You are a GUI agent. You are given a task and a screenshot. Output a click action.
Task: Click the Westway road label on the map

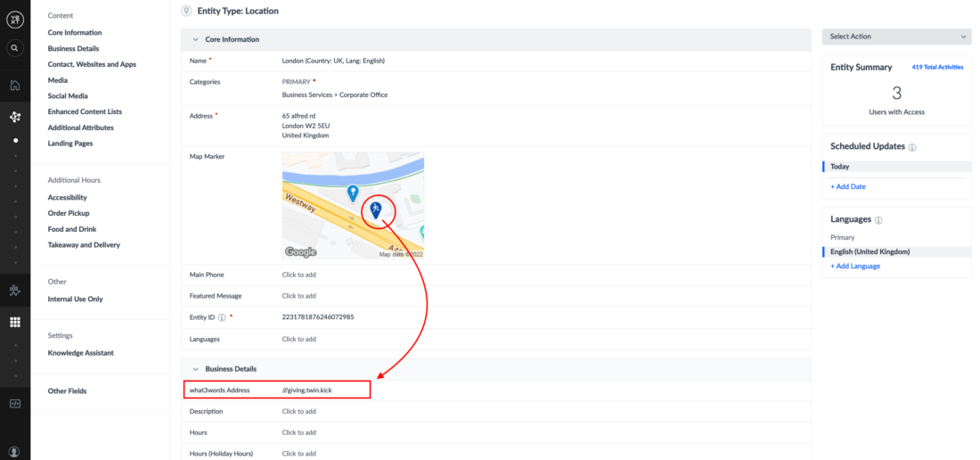pyautogui.click(x=301, y=204)
